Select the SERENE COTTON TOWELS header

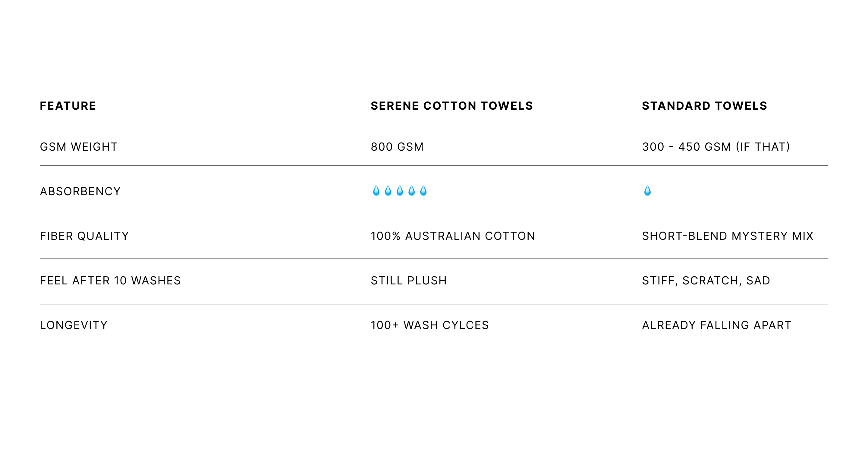(x=452, y=106)
